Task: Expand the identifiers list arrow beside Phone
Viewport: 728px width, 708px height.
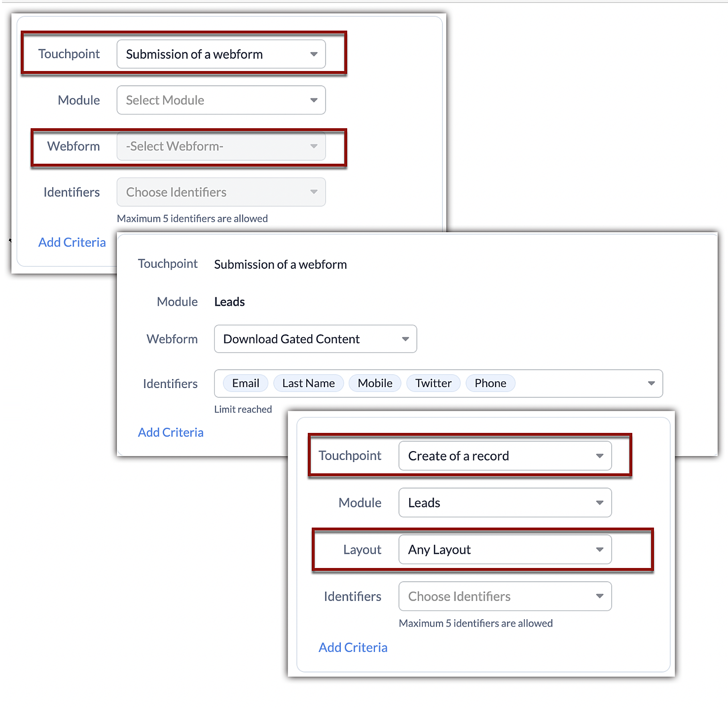Action: [651, 384]
